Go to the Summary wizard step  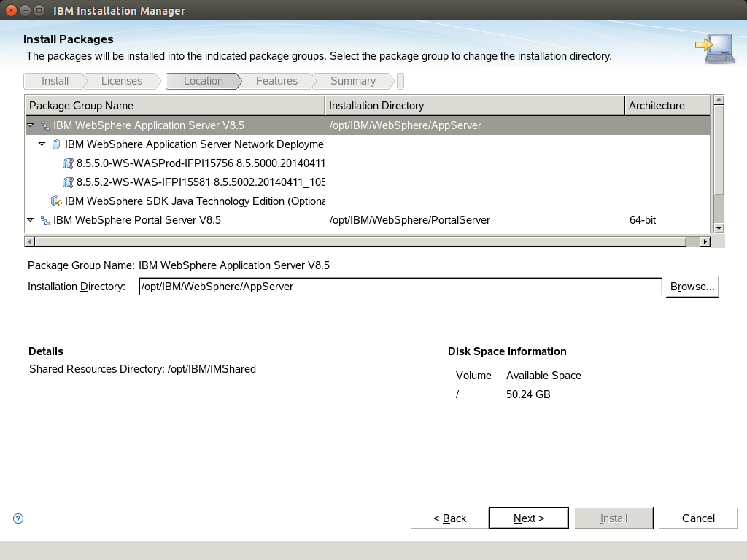(353, 81)
